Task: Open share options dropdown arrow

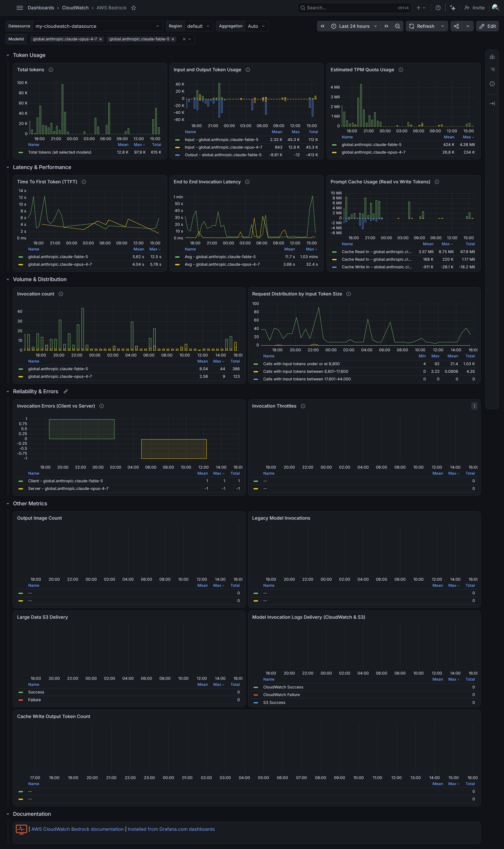Action: coord(468,26)
